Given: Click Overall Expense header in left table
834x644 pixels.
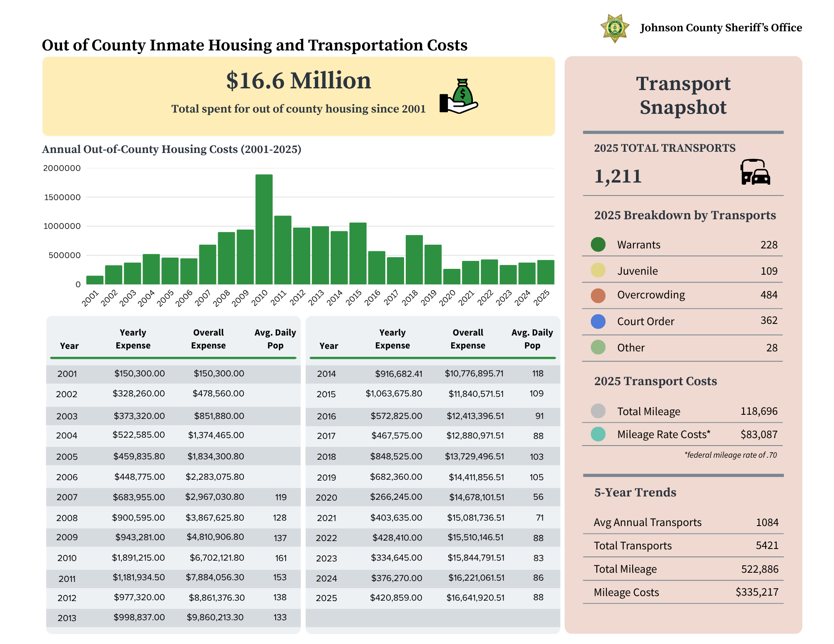Looking at the screenshot, I should click(208, 339).
